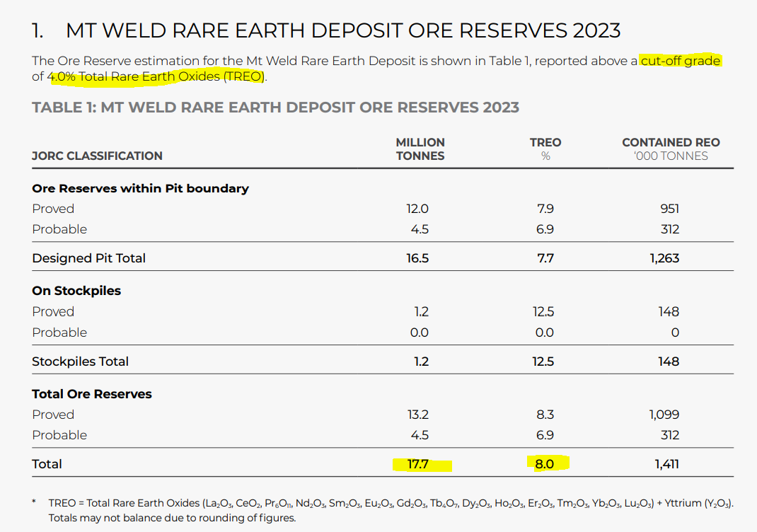Click the 1,411 total contained REO
The image size is (757, 532).
tap(666, 464)
